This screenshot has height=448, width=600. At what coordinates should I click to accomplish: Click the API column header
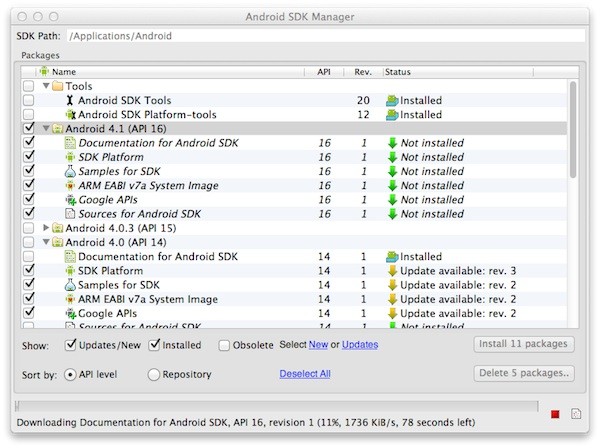[324, 72]
